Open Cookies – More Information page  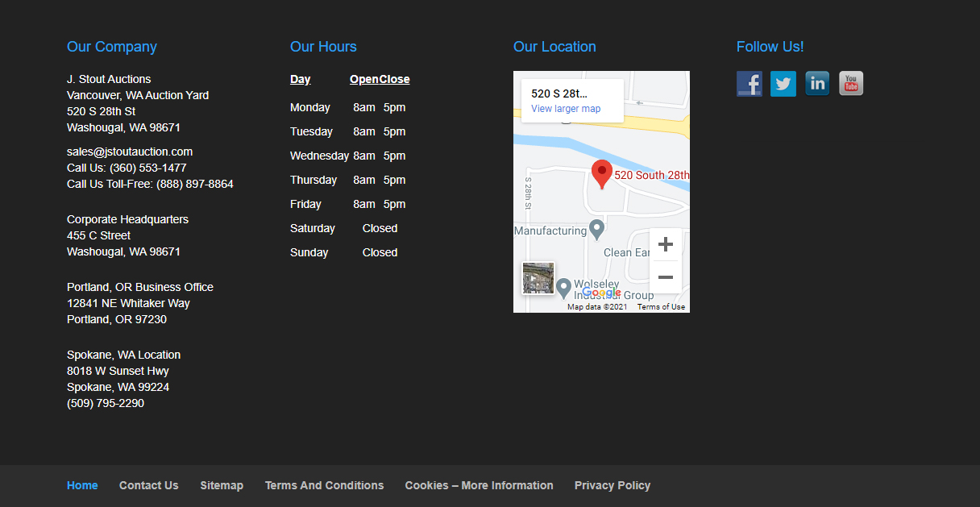(x=479, y=485)
